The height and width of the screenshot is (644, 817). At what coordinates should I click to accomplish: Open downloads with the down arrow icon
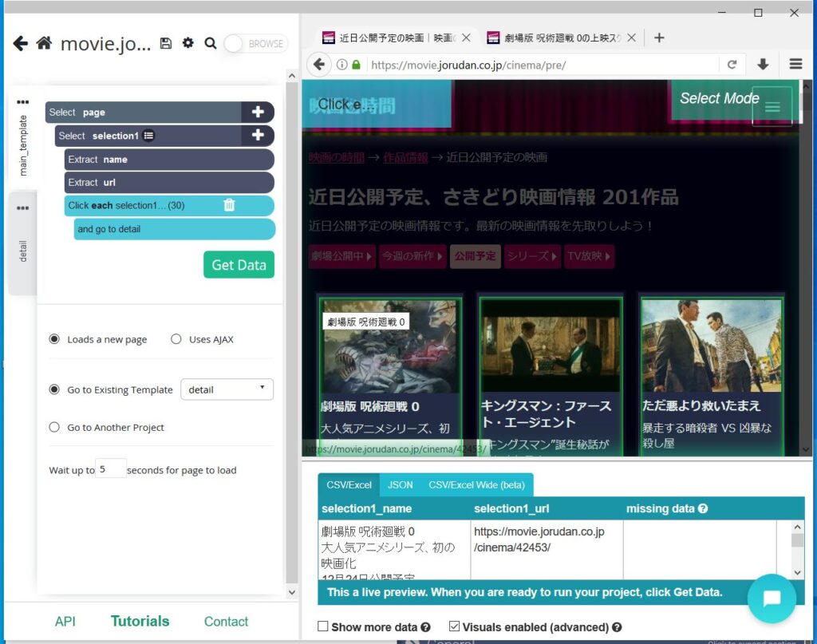763,64
